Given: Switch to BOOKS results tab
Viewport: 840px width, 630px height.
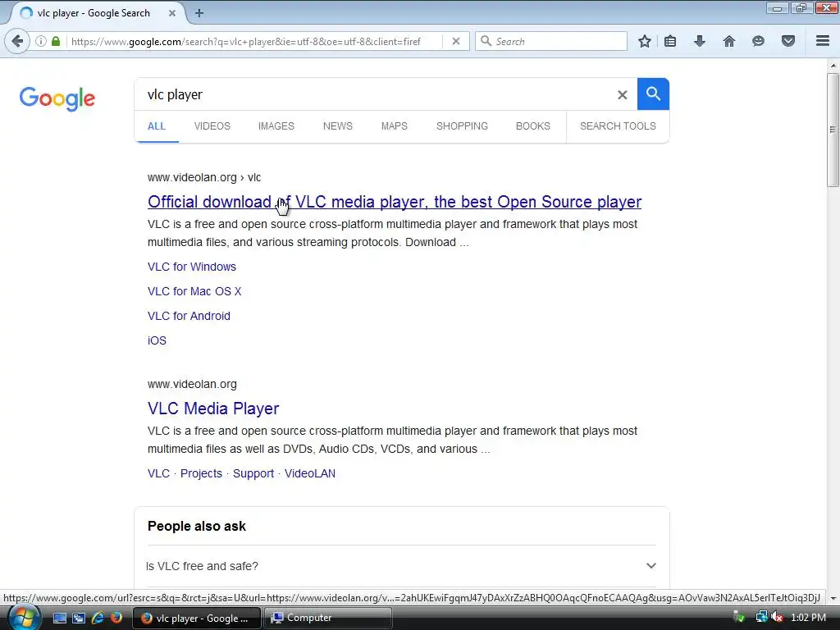Looking at the screenshot, I should pyautogui.click(x=533, y=126).
